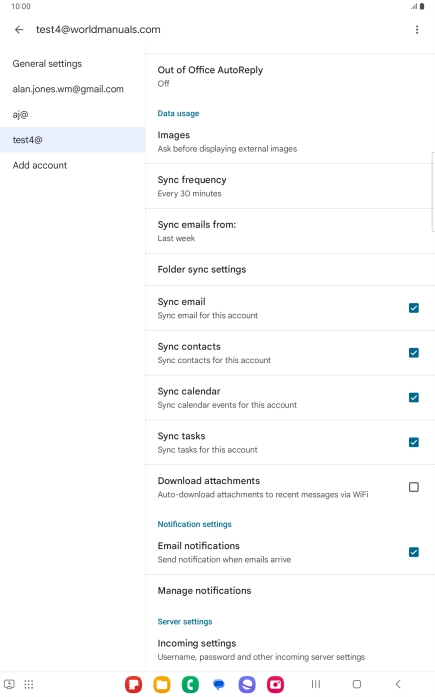Open the yellow folder app in the dock
Image resolution: width=435 pixels, height=697 pixels.
[x=162, y=684]
